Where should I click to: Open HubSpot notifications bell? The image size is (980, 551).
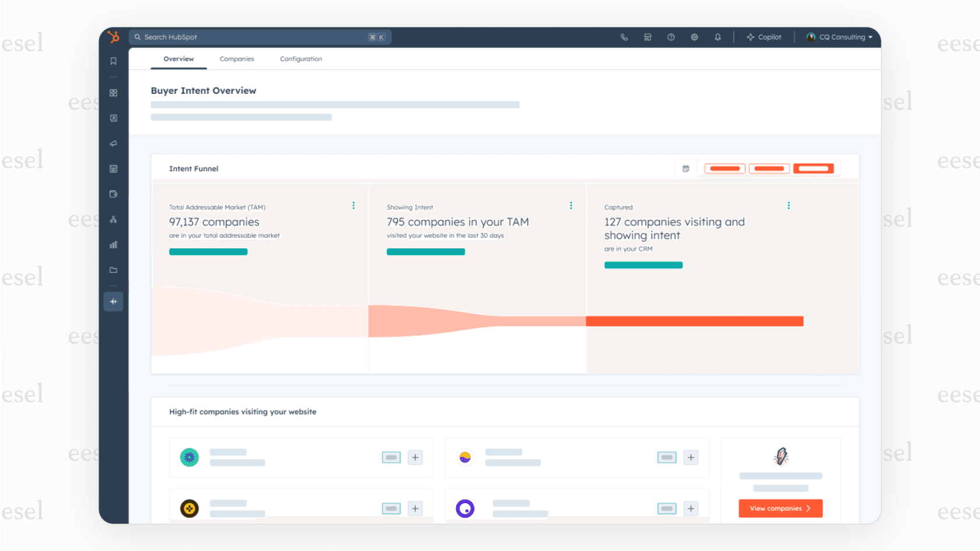point(717,37)
